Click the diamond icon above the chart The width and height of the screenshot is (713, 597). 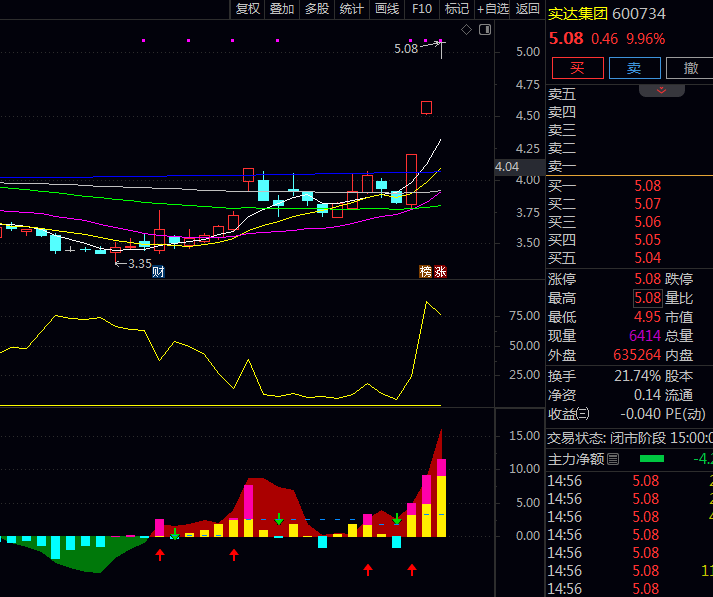(466, 30)
